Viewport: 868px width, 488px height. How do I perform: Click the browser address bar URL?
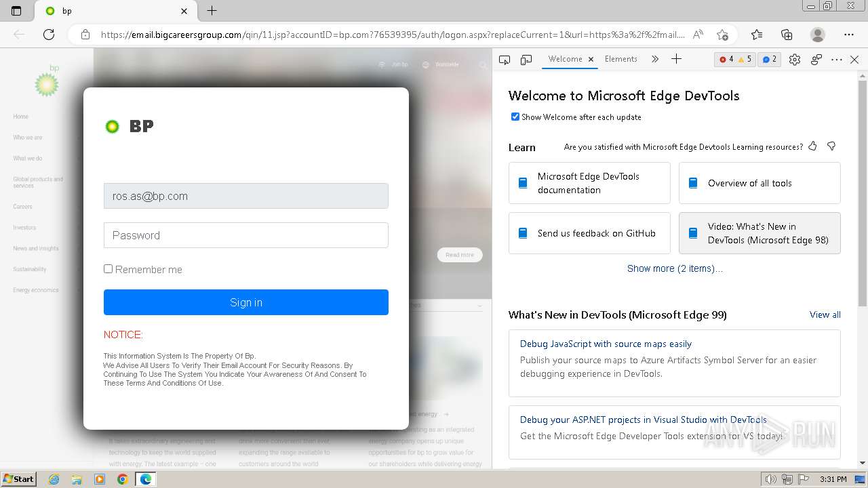393,35
